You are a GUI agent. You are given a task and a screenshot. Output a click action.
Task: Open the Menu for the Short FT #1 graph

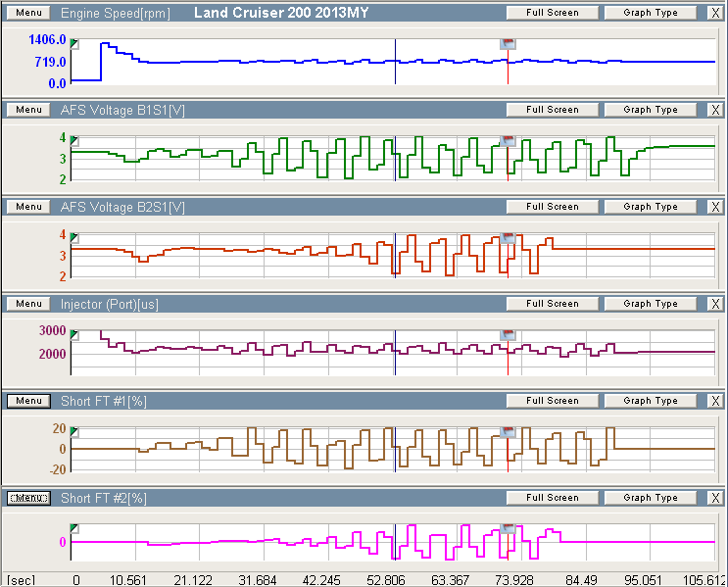[28, 401]
